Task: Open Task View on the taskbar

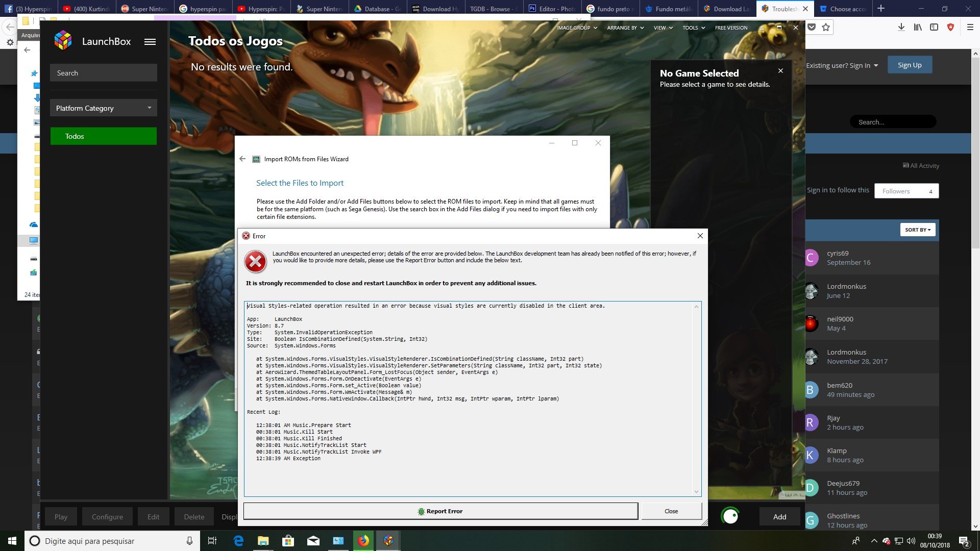Action: coord(212,541)
